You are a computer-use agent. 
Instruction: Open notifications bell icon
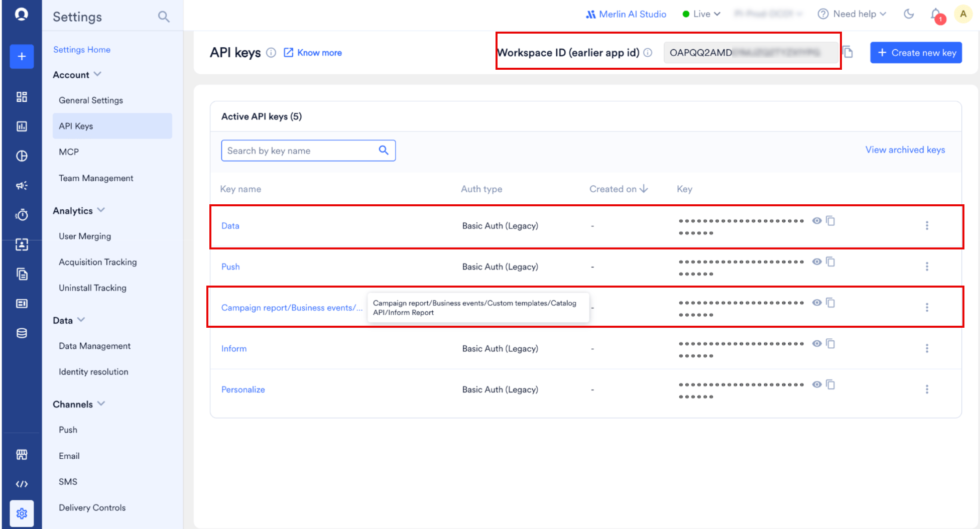936,14
